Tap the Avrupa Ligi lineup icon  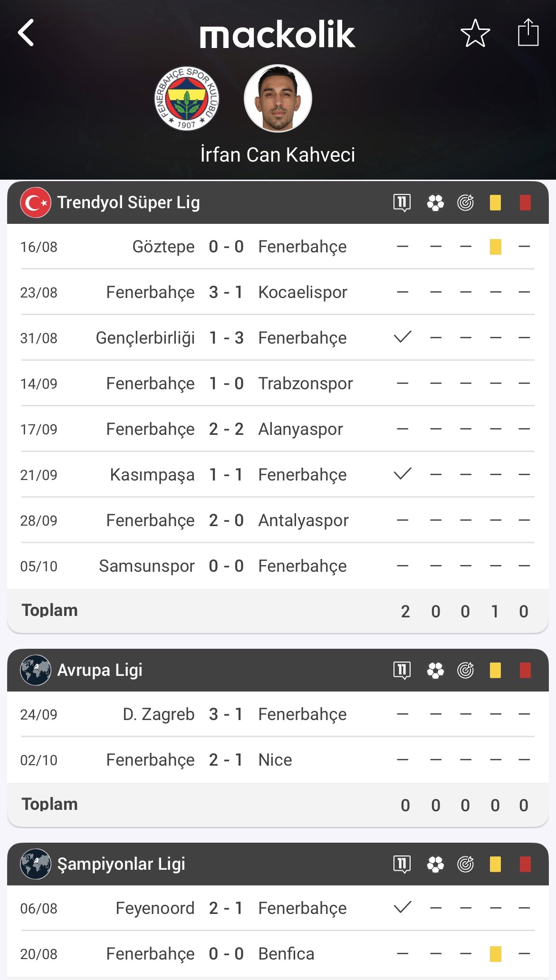(x=402, y=670)
